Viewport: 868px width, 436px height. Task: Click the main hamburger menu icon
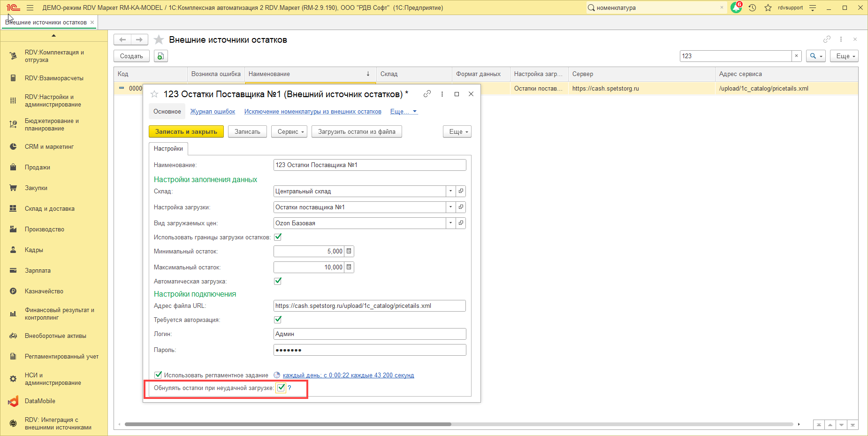click(30, 8)
